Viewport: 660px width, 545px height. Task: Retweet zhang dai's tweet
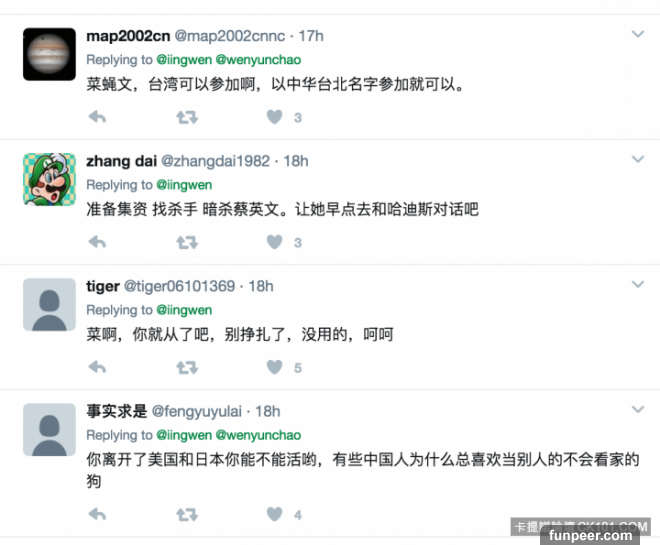[187, 242]
